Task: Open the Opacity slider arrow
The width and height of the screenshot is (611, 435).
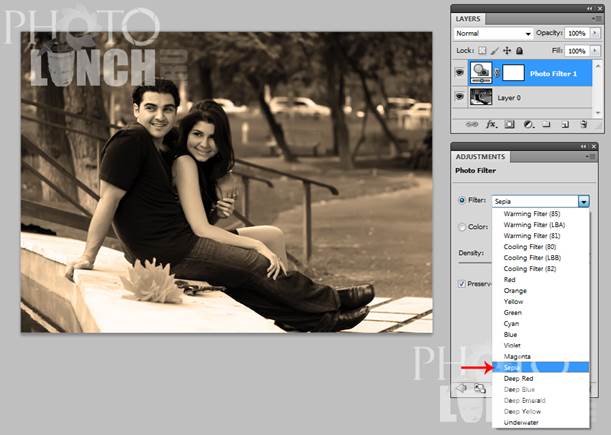Action: (x=595, y=34)
